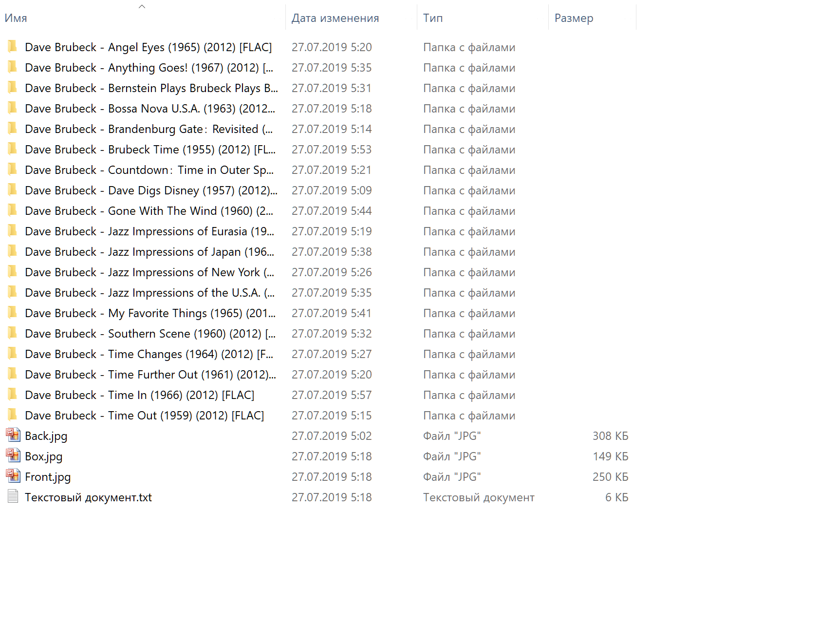Click the '308 КБ' size of Back.jpg
The height and width of the screenshot is (644, 820).
click(610, 436)
